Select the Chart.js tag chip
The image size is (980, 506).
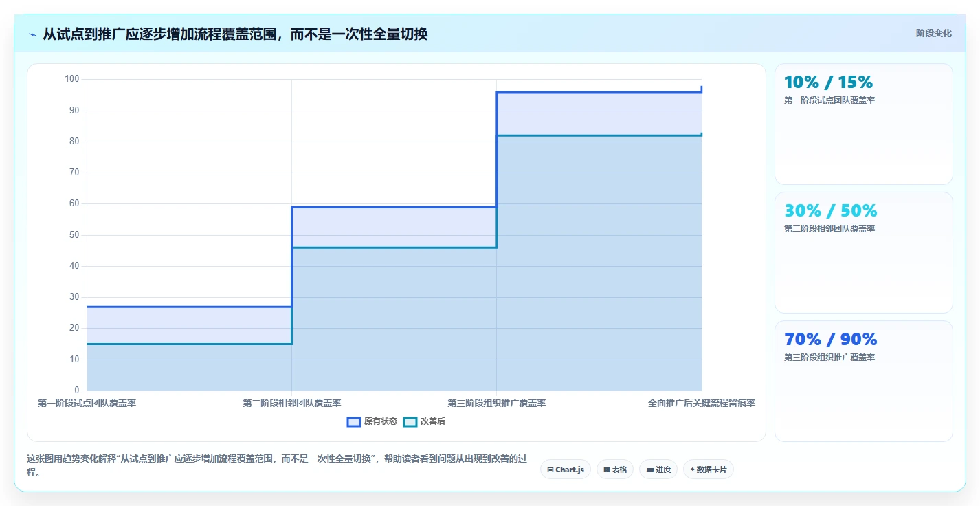click(566, 470)
